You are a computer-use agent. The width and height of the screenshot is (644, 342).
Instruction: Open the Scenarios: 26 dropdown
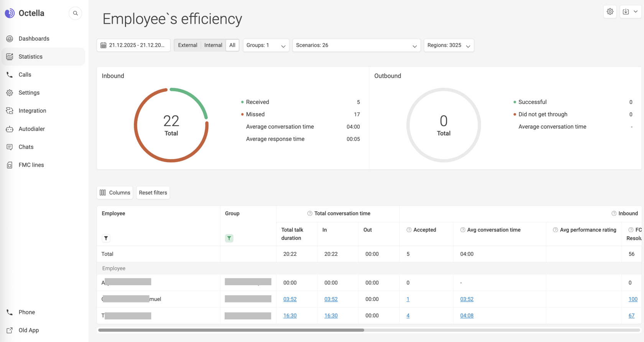coord(356,45)
